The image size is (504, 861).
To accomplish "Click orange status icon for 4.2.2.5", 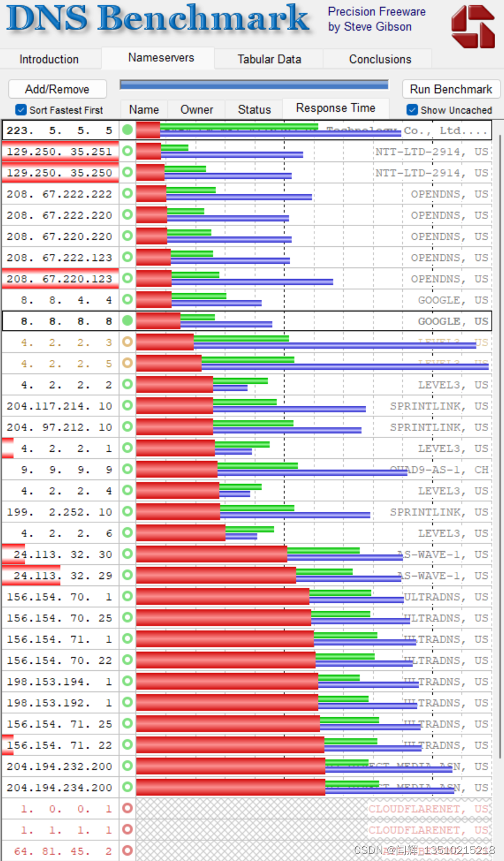I will 127,363.
